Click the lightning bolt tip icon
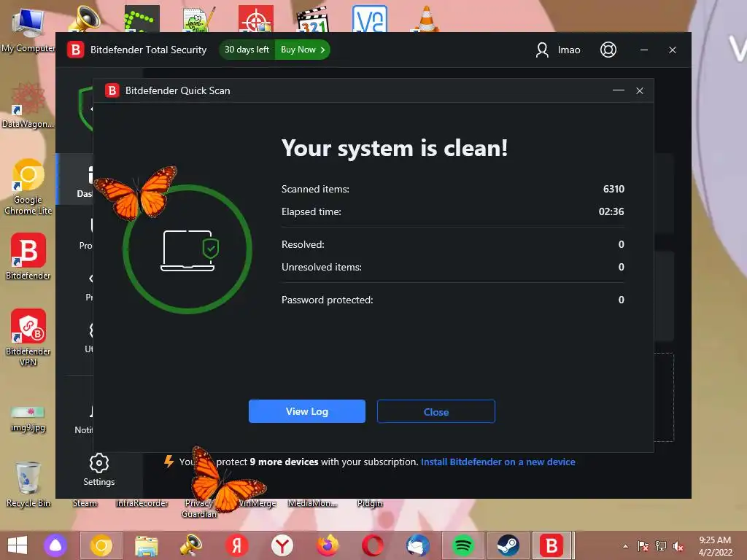This screenshot has height=560, width=747. pos(169,461)
